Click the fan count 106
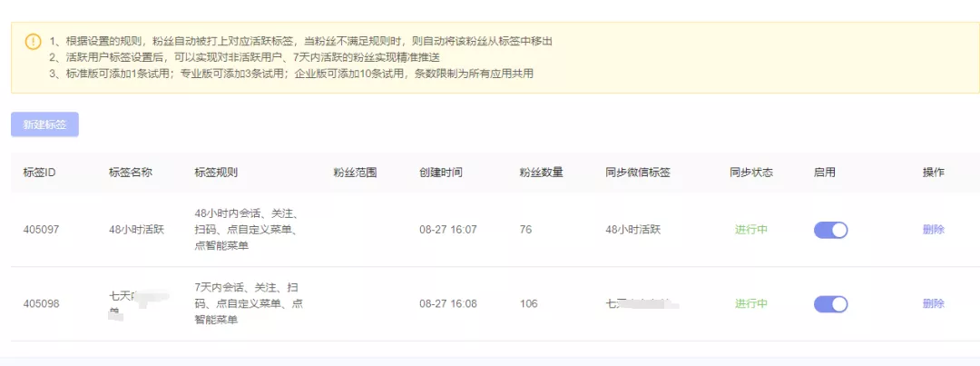The width and height of the screenshot is (980, 366). click(x=529, y=304)
